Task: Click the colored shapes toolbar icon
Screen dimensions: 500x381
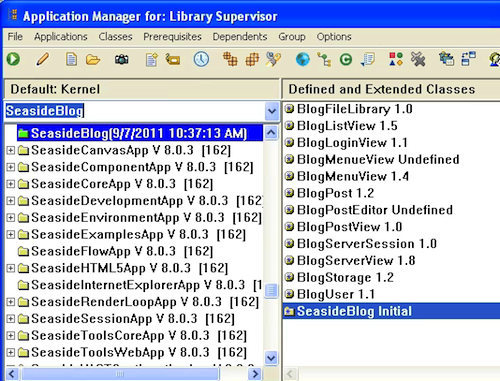Action: pos(396,59)
